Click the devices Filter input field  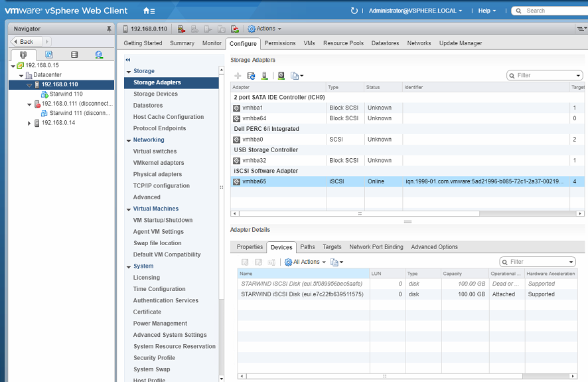coord(537,262)
